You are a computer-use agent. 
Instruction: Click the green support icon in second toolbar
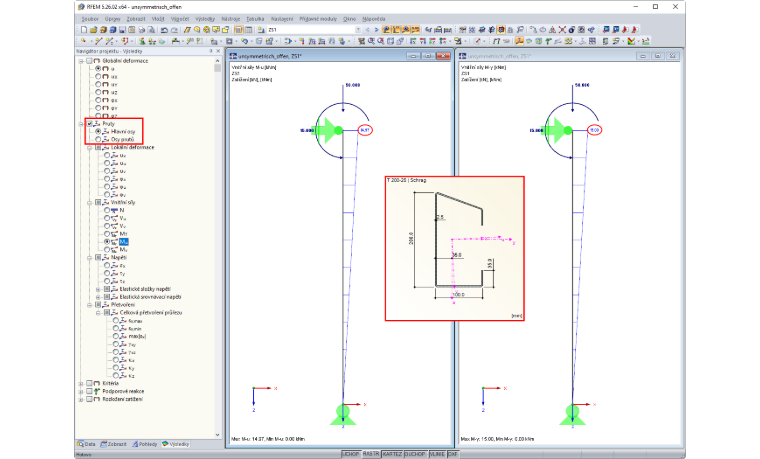pos(142,41)
